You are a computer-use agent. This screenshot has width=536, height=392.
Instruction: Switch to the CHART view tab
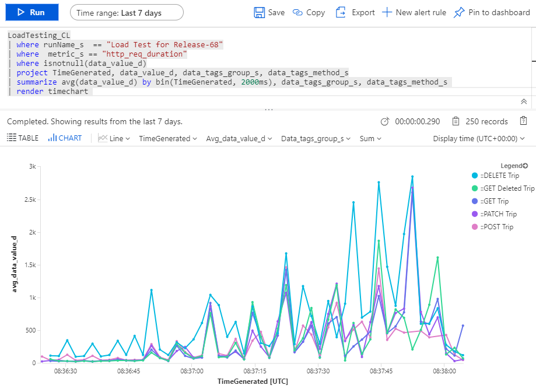[x=65, y=138]
